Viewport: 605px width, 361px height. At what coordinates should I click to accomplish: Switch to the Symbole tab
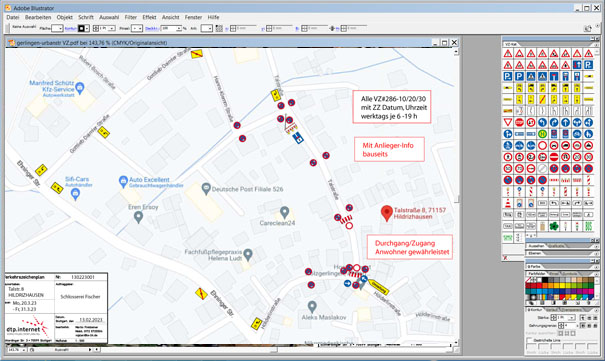569,274
